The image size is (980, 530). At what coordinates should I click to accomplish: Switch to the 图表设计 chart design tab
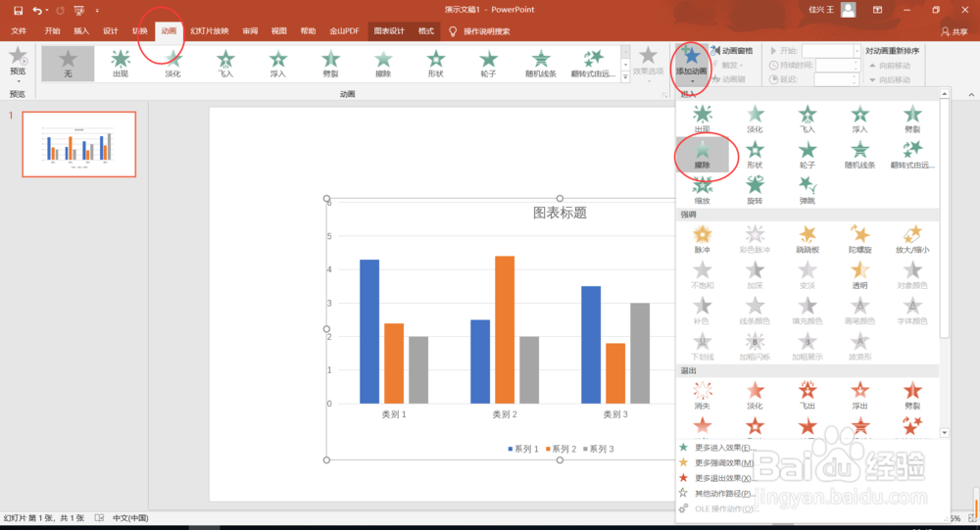coord(389,30)
